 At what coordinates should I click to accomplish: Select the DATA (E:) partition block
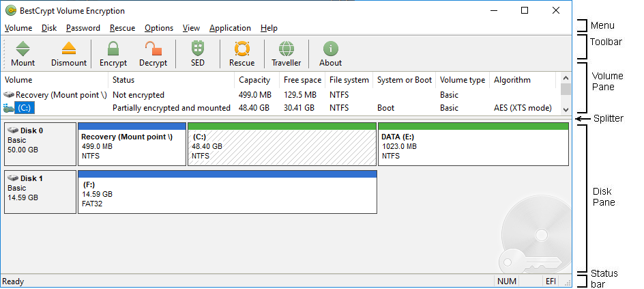click(473, 144)
